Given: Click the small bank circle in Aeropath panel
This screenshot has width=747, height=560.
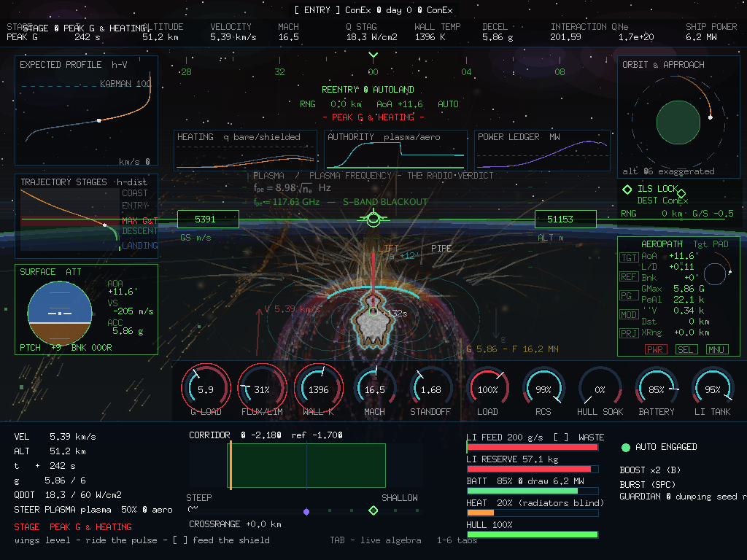Looking at the screenshot, I should click(715, 274).
